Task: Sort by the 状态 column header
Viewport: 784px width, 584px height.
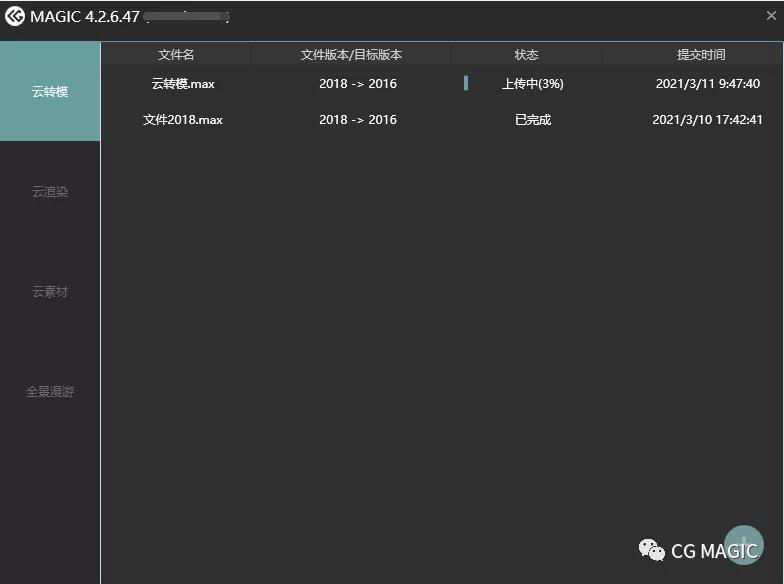Action: click(x=526, y=55)
